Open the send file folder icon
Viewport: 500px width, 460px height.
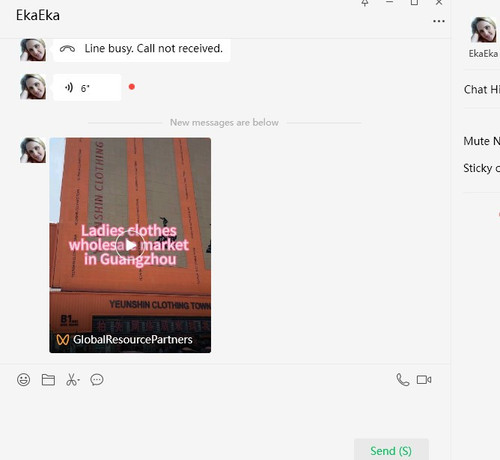[x=48, y=380]
